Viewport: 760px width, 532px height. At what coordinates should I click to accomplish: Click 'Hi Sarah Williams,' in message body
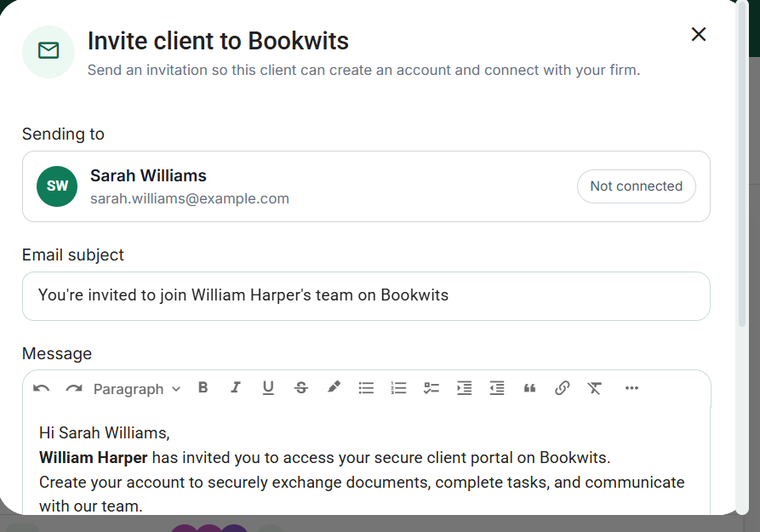pyautogui.click(x=104, y=432)
